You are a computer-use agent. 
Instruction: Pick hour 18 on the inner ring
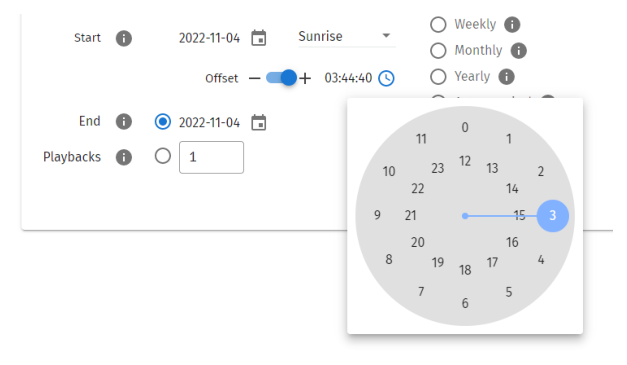point(465,270)
